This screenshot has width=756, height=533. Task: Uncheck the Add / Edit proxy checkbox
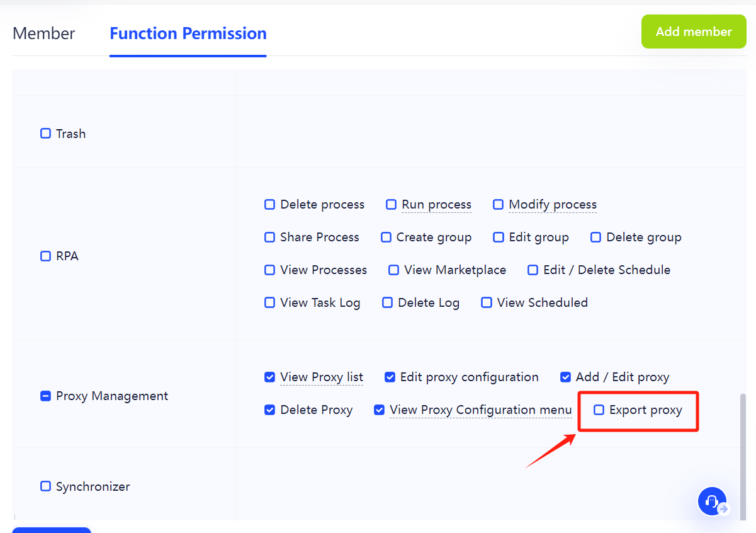coord(565,377)
